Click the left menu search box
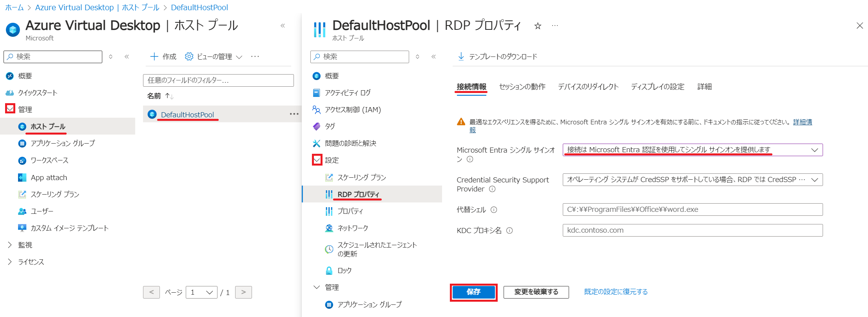868x317 pixels. pos(53,56)
